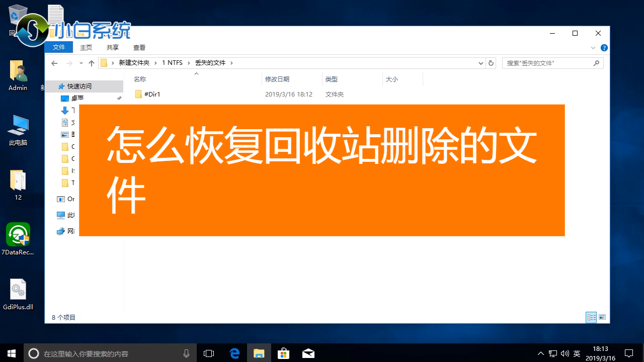Sort files by 修改日期 column header

(277, 79)
